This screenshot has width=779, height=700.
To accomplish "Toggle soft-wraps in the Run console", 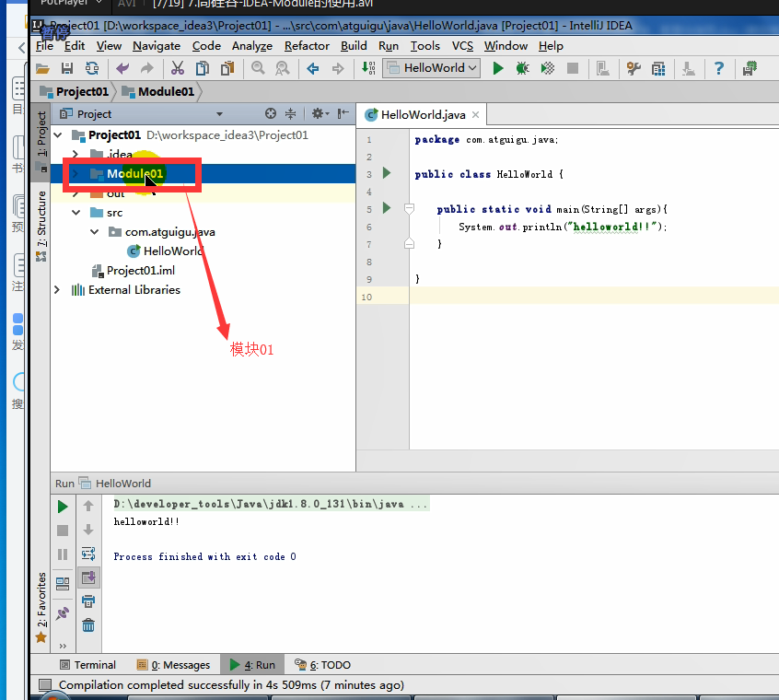I will pos(88,554).
